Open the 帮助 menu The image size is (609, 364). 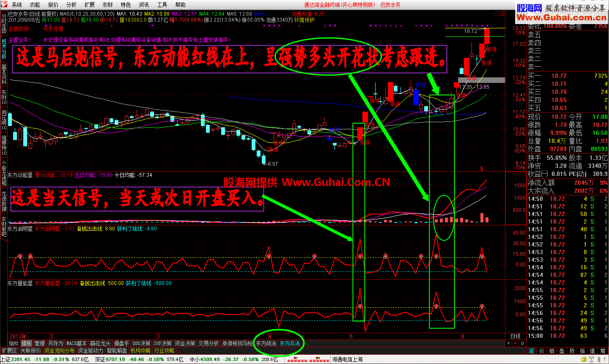pos(181,5)
